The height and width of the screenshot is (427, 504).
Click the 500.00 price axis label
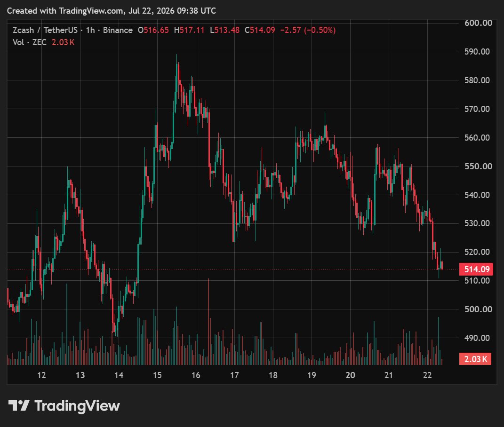[x=478, y=309]
